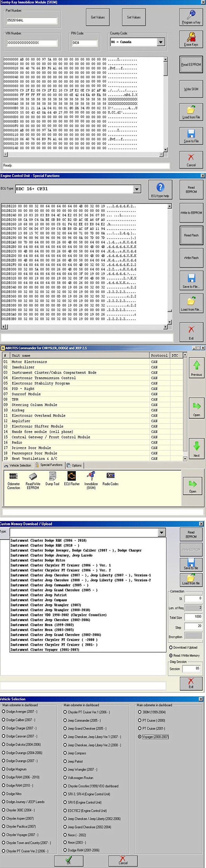Click Load from File in SKIM window
The image size is (206, 868).
[191, 113]
